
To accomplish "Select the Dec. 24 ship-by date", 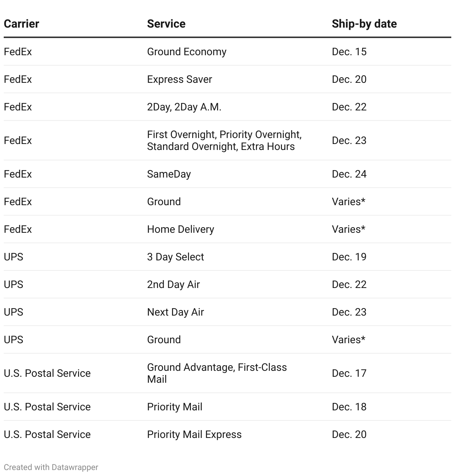I will [349, 174].
